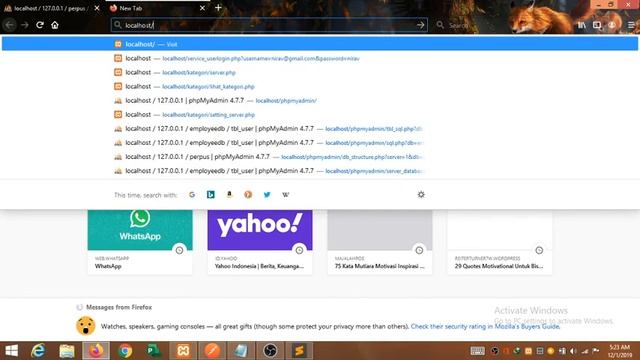The height and width of the screenshot is (360, 640).
Task: Click the Search box in the toolbar
Action: 467,25
